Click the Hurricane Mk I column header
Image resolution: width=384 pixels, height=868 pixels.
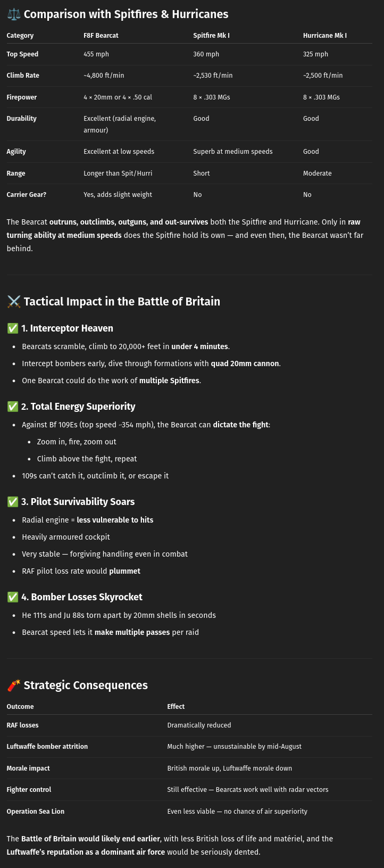[325, 36]
